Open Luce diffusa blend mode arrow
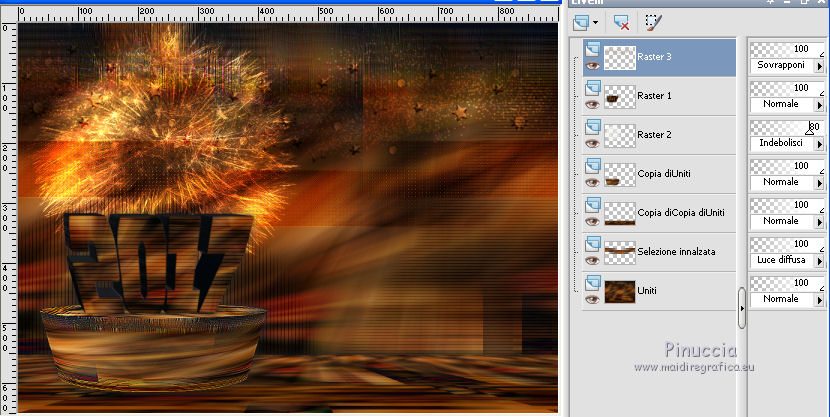The width and height of the screenshot is (830, 417). 819,260
